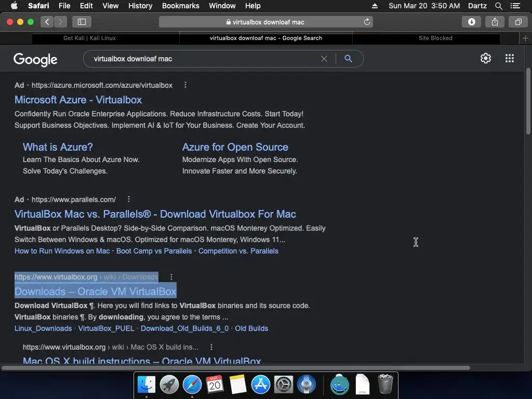Open System Preferences from the Dock
Screen dimensions: 532x399
pyautogui.click(x=283, y=385)
